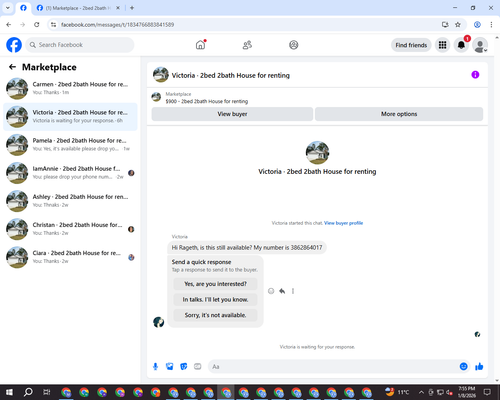Image resolution: width=500 pixels, height=400 pixels.
Task: Click the large listing thumbnail in chat
Action: click(x=317, y=153)
